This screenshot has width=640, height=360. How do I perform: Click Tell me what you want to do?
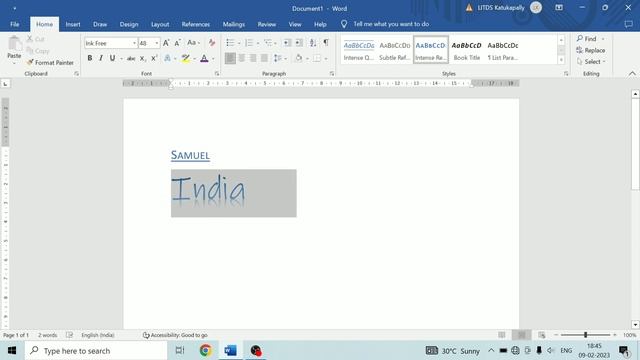[x=391, y=24]
